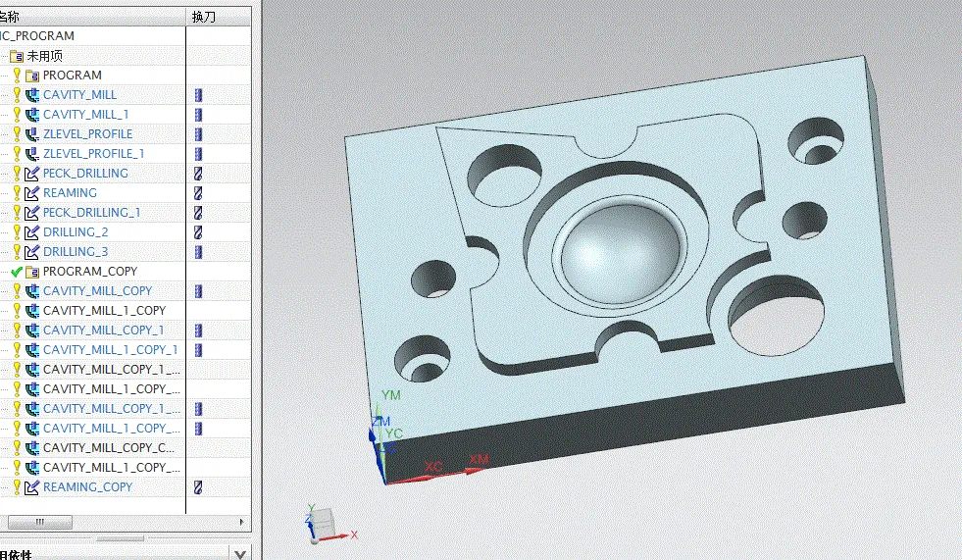This screenshot has width=962, height=560.
Task: Click the tool change icon of CAVITY_MILL_1_COPY_1
Action: [198, 350]
